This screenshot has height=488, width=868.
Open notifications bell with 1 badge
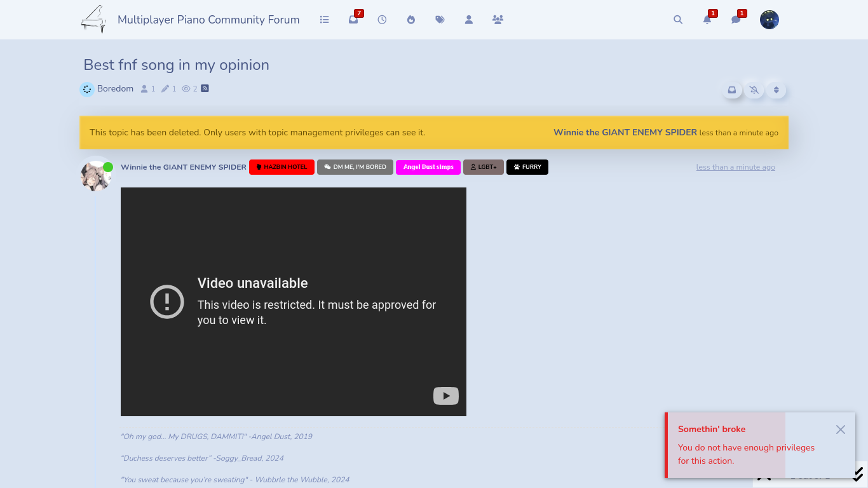pyautogui.click(x=707, y=20)
